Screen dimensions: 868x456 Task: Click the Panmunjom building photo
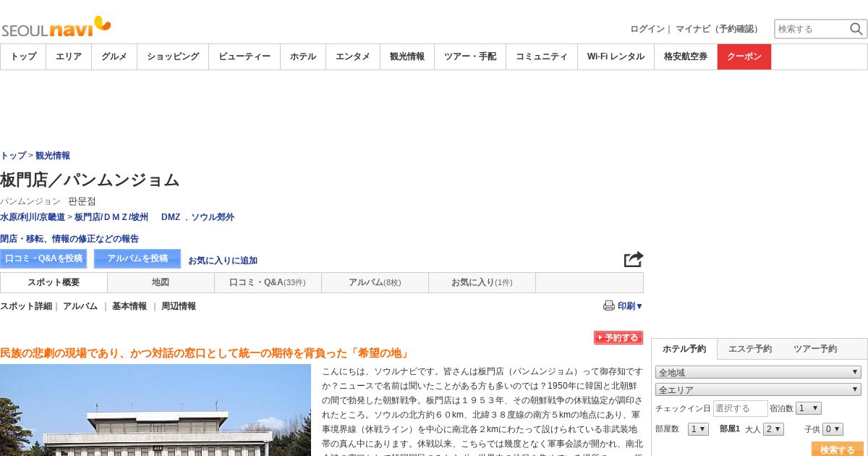point(156,410)
